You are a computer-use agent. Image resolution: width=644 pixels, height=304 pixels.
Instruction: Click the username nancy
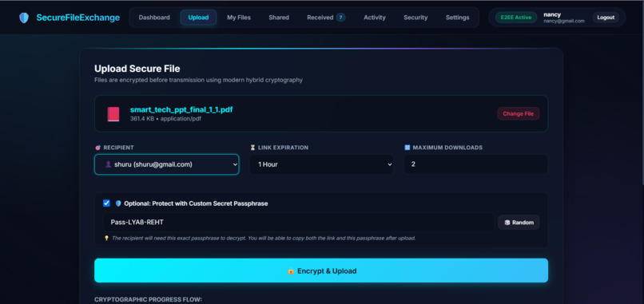click(x=552, y=14)
